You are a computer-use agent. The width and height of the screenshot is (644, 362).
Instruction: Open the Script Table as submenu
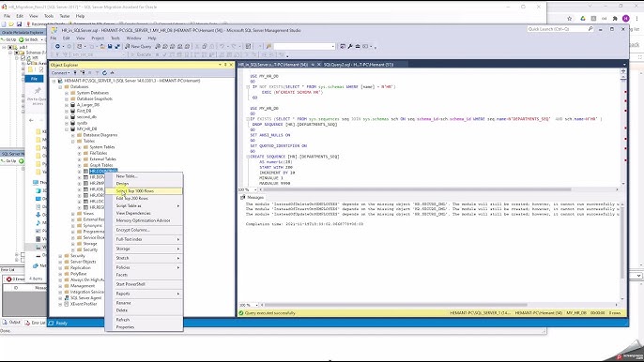coord(144,205)
